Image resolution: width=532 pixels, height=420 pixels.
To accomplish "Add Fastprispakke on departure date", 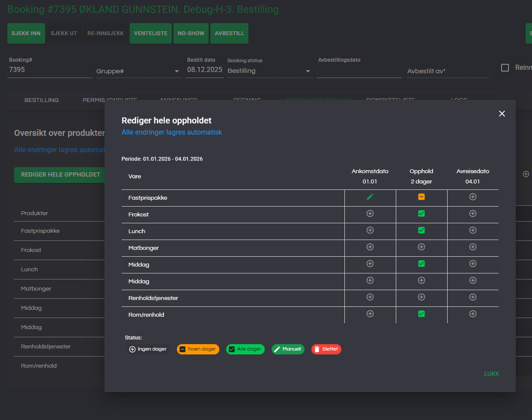I will [x=473, y=197].
